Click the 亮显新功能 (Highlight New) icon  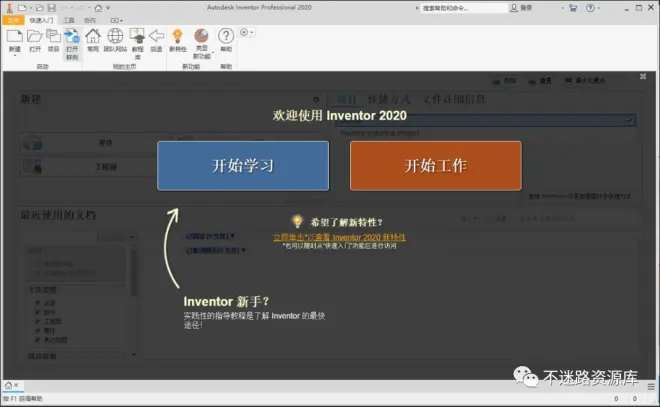click(x=201, y=36)
